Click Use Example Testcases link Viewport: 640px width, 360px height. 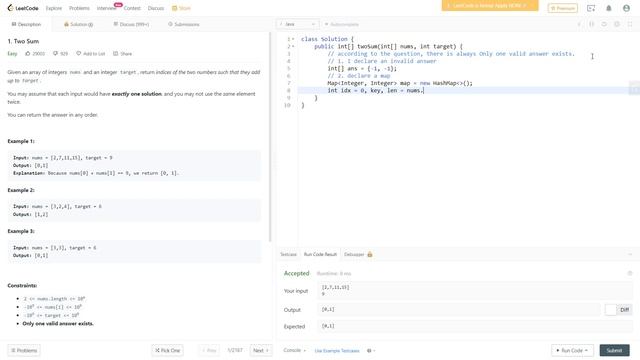(x=337, y=351)
